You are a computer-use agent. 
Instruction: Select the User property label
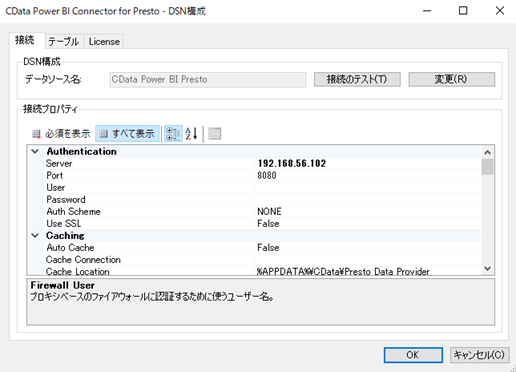coord(56,188)
